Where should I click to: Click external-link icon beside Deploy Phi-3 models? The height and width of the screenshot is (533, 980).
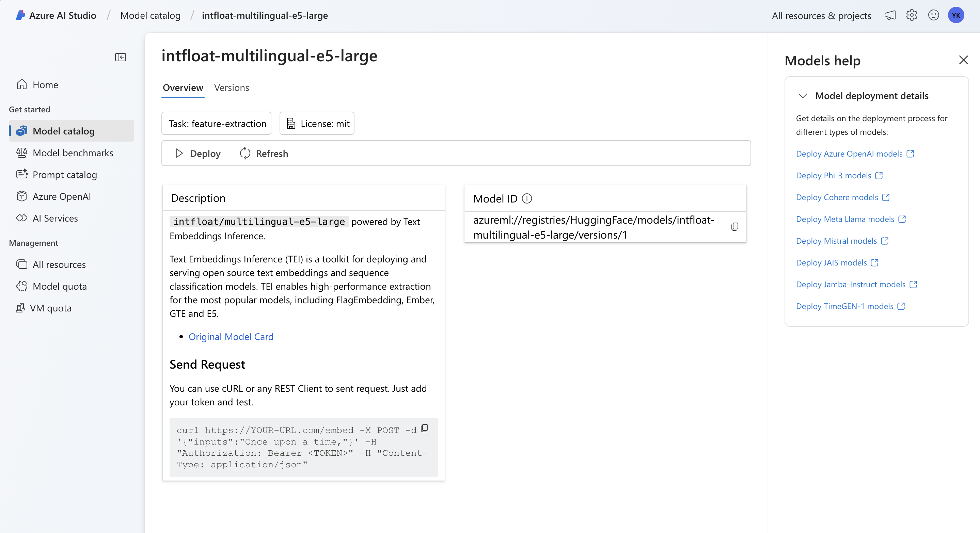tap(879, 175)
